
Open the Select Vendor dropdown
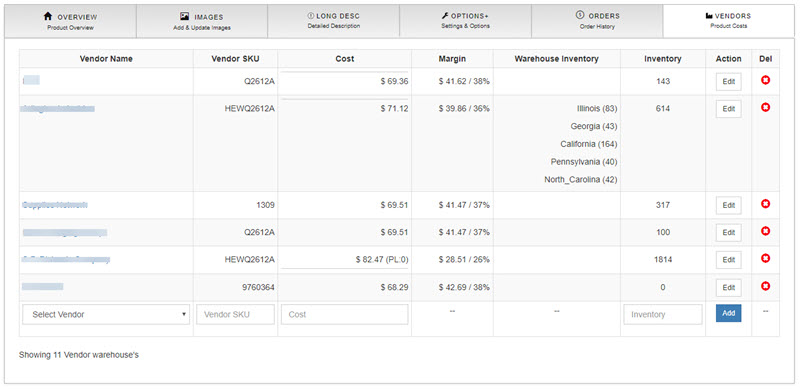click(106, 314)
